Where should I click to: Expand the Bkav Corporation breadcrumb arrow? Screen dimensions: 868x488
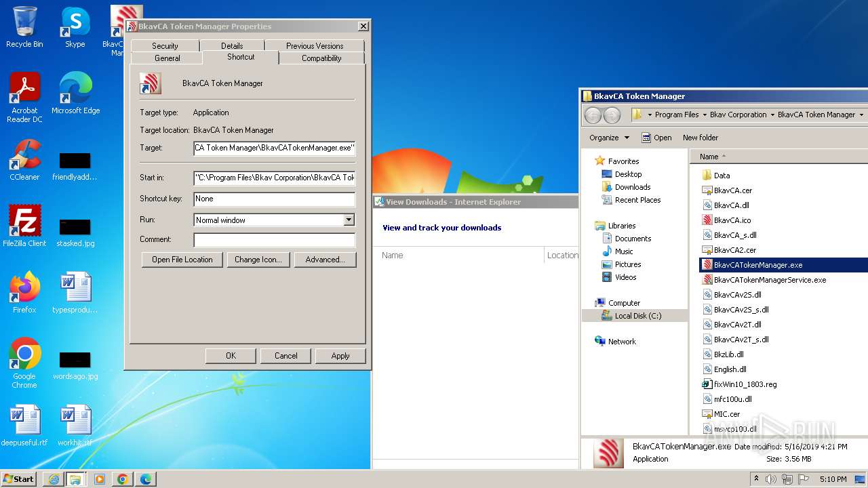772,115
